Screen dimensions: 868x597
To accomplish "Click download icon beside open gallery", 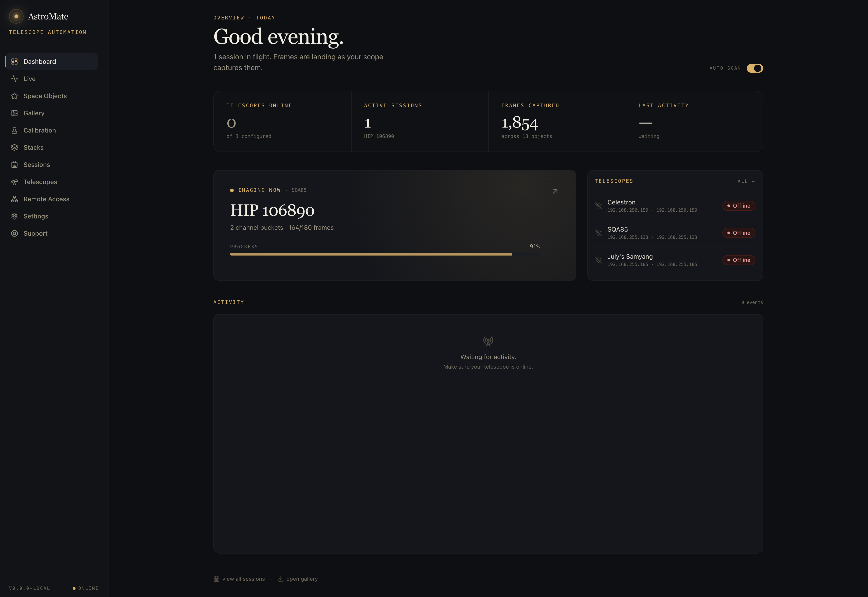I will 281,579.
